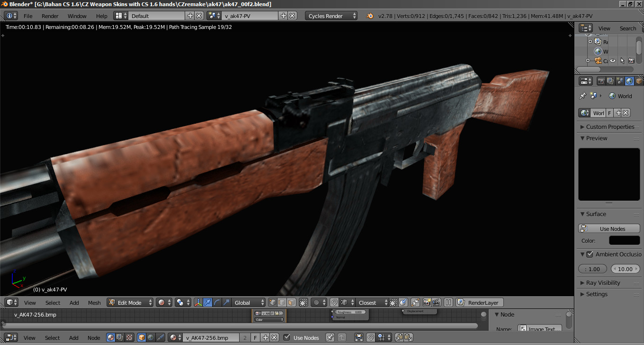Viewport: 644px width, 345px height.
Task: Open the Render menu in the top header
Action: [x=50, y=16]
